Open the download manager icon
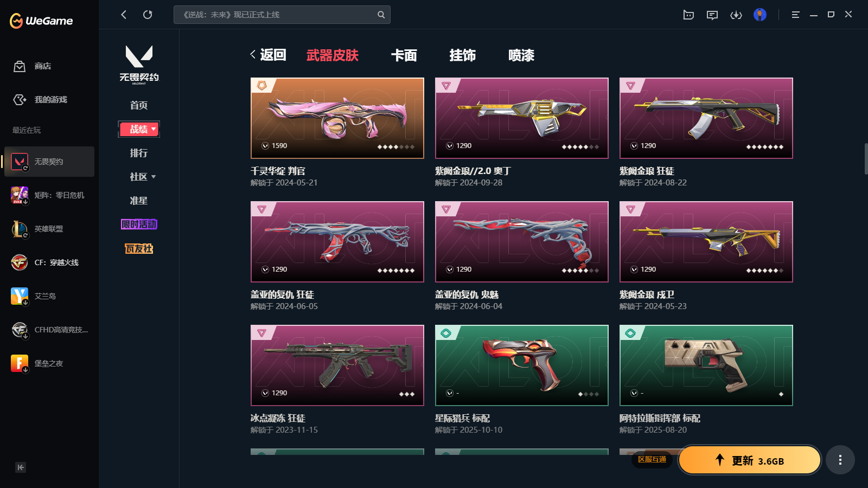The width and height of the screenshot is (868, 488). [736, 15]
